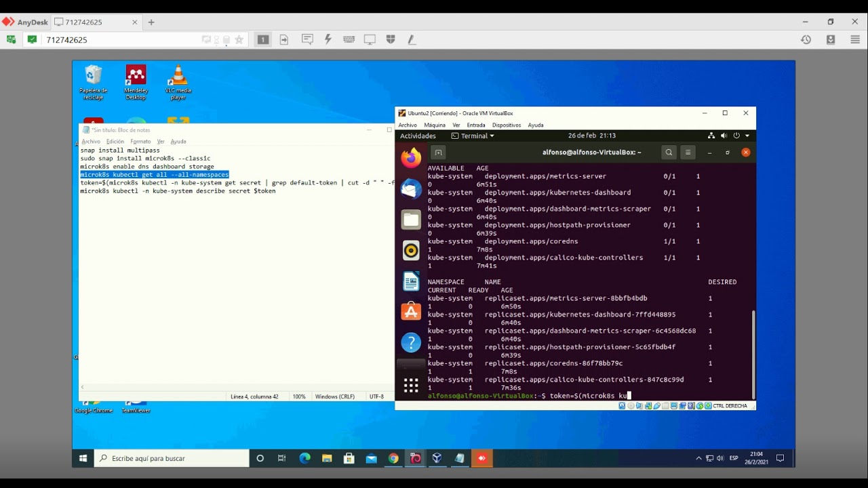Viewport: 868px width, 488px height.
Task: Open Archivo menu in VirtualBox
Action: (x=408, y=125)
